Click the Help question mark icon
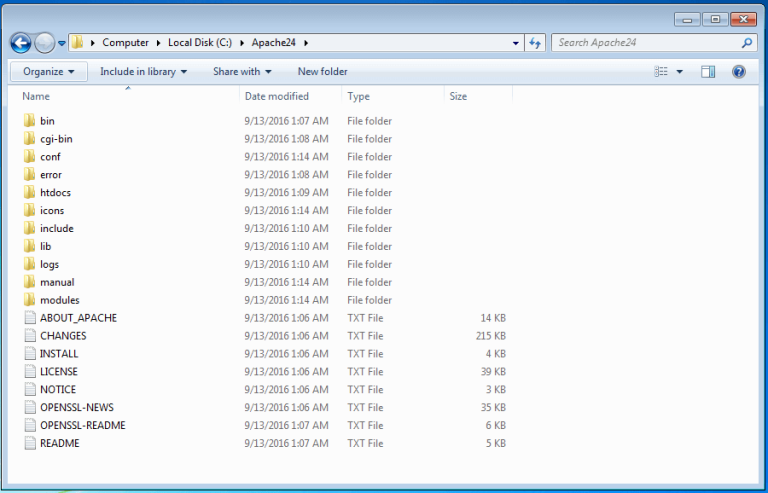This screenshot has width=768, height=493. coord(739,72)
